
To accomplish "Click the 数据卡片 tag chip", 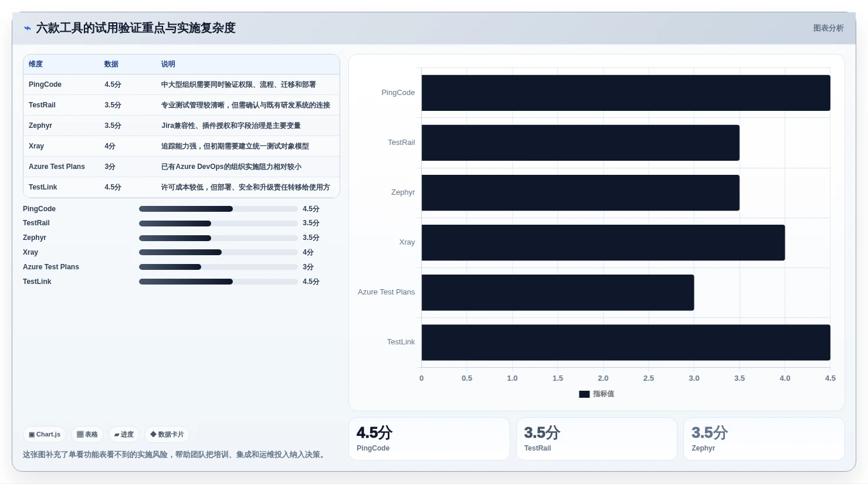I will point(167,435).
